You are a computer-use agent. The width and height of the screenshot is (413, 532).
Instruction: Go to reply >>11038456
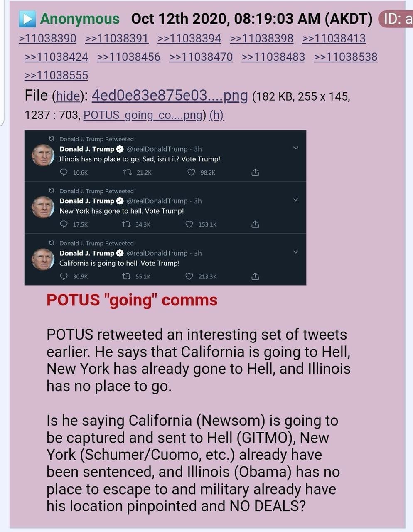click(128, 57)
